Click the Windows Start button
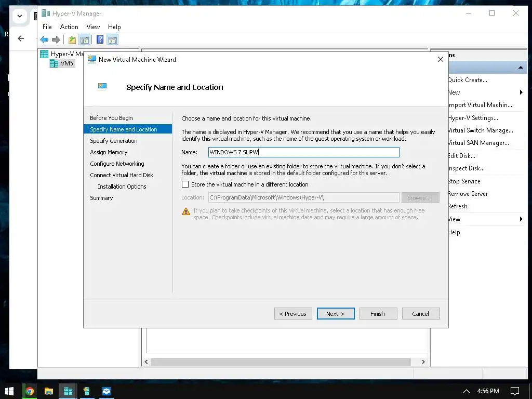The height and width of the screenshot is (399, 532). point(9,391)
